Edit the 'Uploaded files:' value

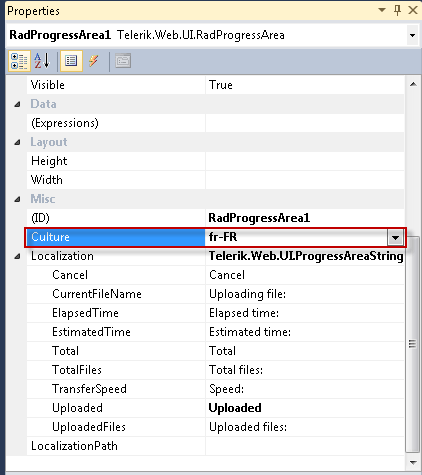[305, 427]
